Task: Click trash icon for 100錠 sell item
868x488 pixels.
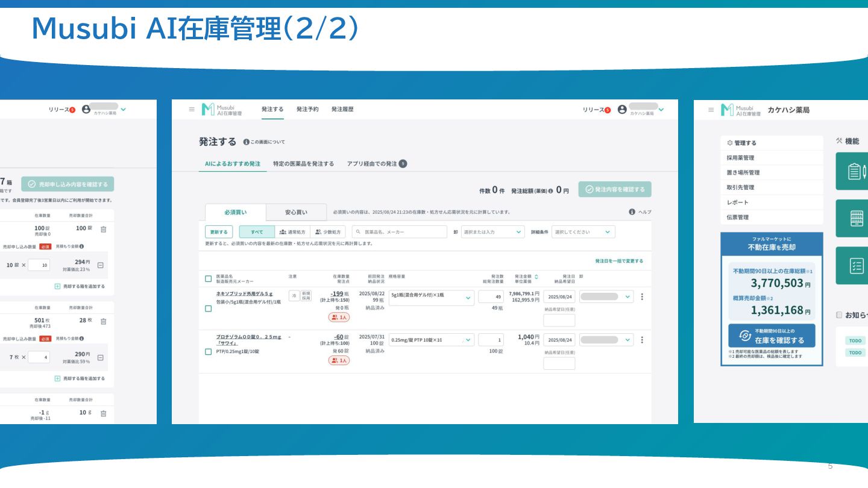Action: coord(103,230)
